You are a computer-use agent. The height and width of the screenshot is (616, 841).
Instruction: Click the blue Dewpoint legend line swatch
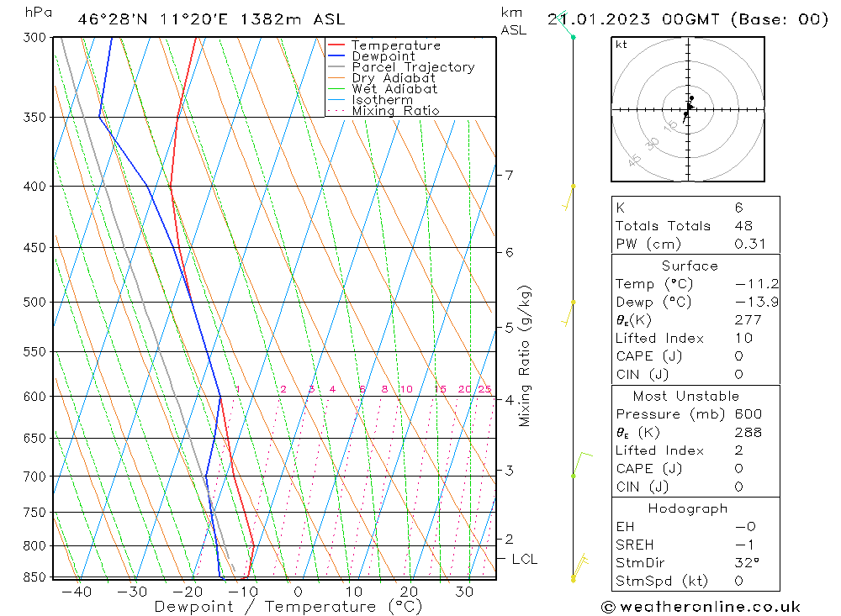pyautogui.click(x=336, y=55)
